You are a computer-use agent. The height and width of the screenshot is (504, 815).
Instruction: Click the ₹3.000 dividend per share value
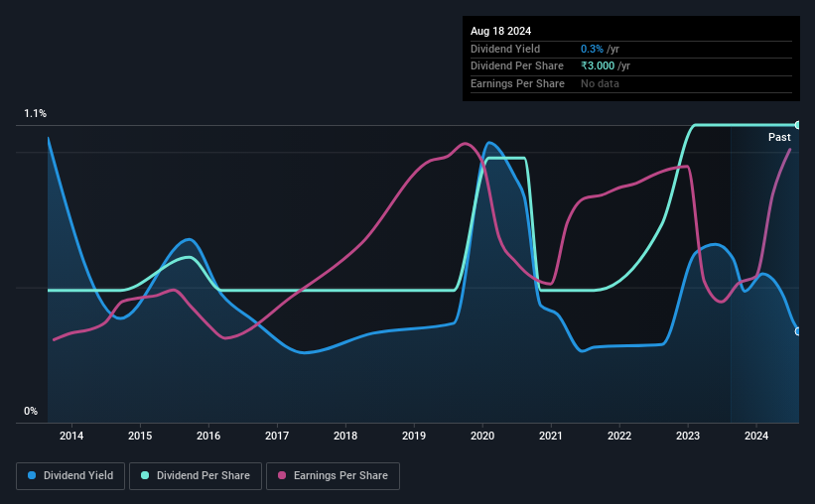pyautogui.click(x=598, y=66)
